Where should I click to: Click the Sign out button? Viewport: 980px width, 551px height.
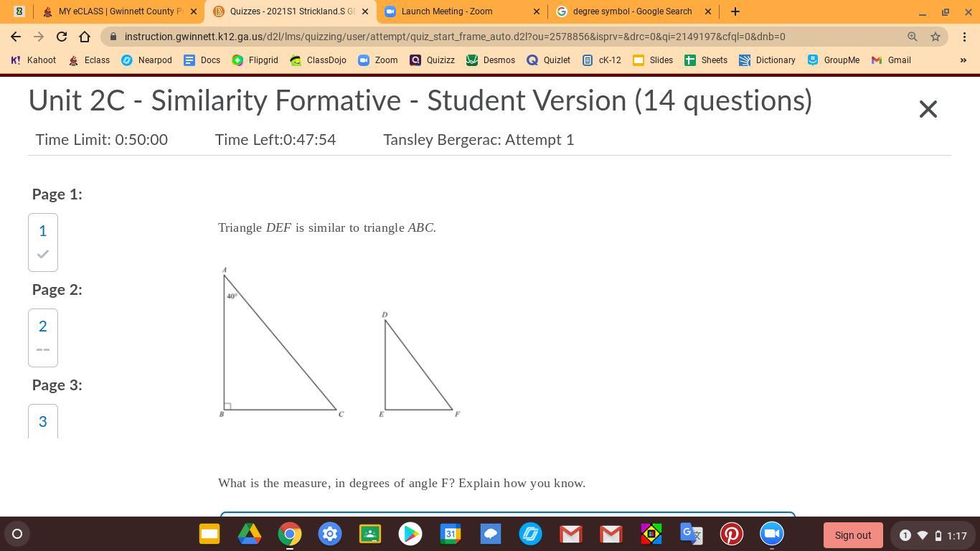(853, 535)
